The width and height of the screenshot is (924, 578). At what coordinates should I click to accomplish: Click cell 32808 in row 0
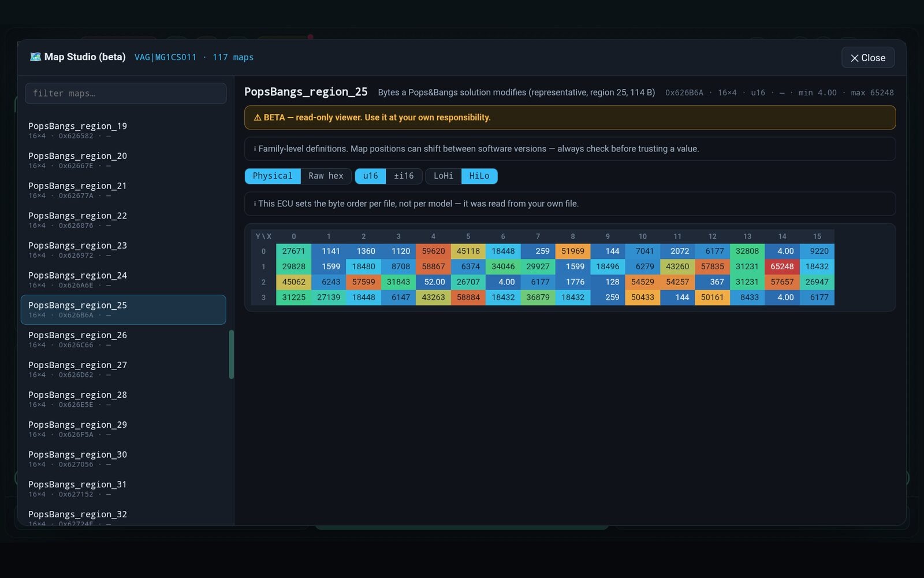pos(747,251)
